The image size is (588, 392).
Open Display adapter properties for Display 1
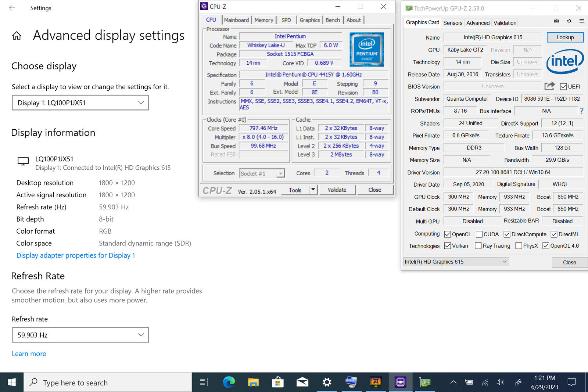[x=76, y=255]
